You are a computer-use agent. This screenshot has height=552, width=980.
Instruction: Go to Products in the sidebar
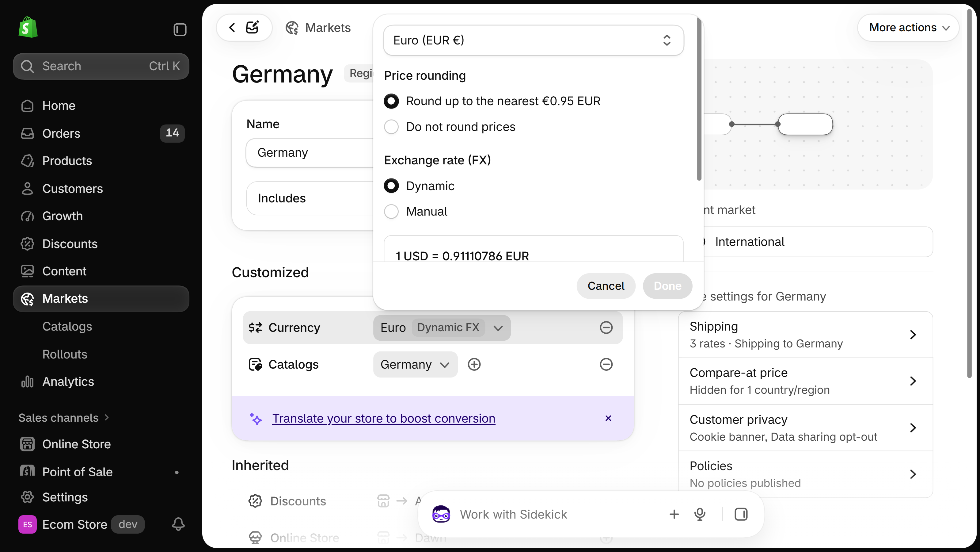pyautogui.click(x=101, y=161)
